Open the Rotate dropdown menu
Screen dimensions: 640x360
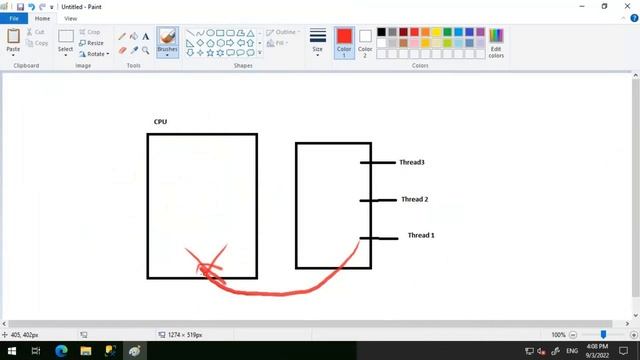click(94, 54)
